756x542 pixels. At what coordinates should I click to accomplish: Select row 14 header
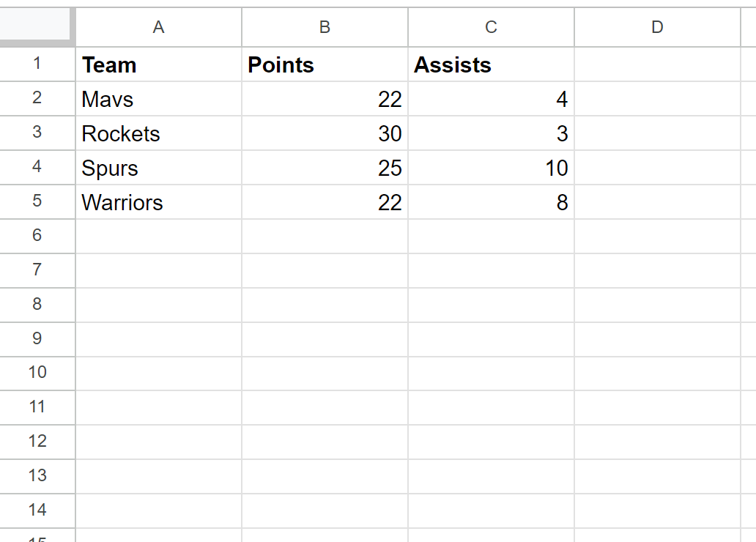click(37, 511)
